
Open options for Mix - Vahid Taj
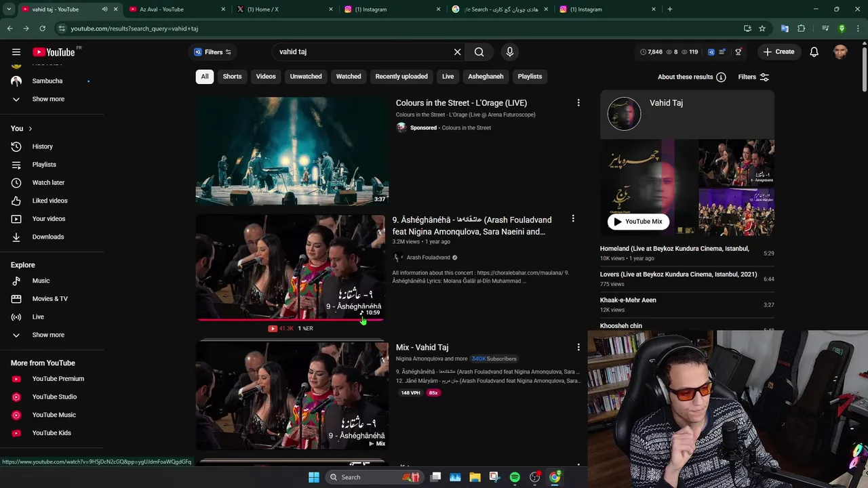pyautogui.click(x=578, y=347)
